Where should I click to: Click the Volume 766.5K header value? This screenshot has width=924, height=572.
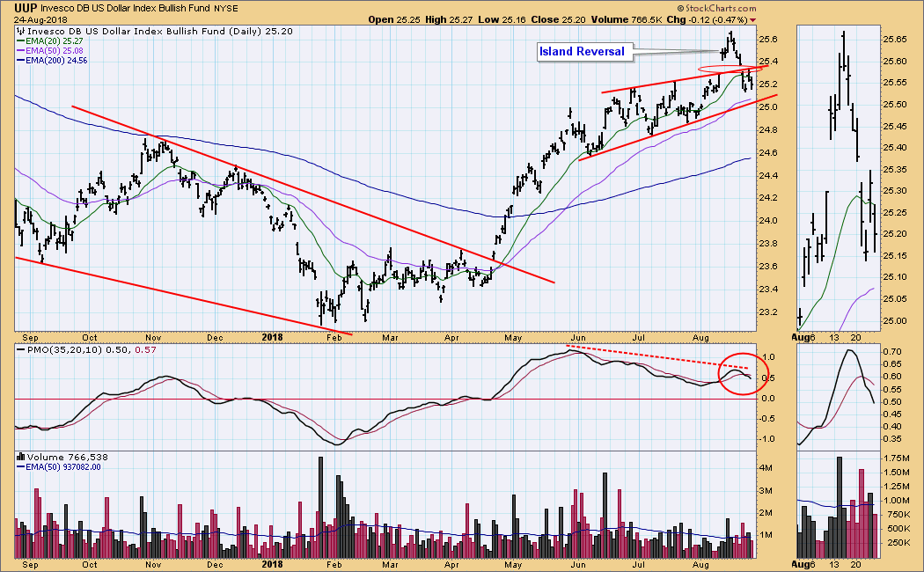point(626,19)
